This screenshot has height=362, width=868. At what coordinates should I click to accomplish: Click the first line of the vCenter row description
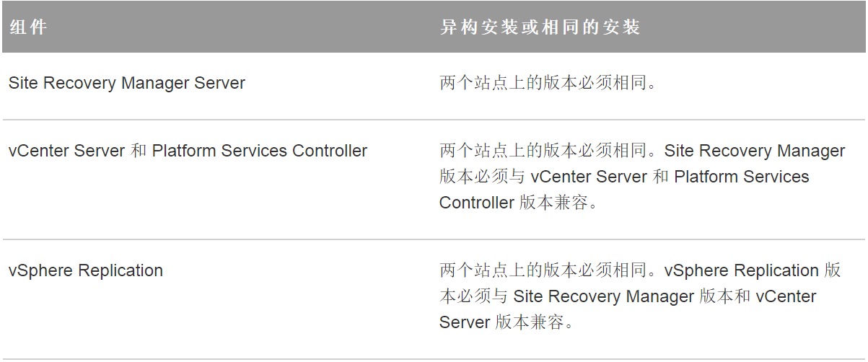click(x=642, y=151)
